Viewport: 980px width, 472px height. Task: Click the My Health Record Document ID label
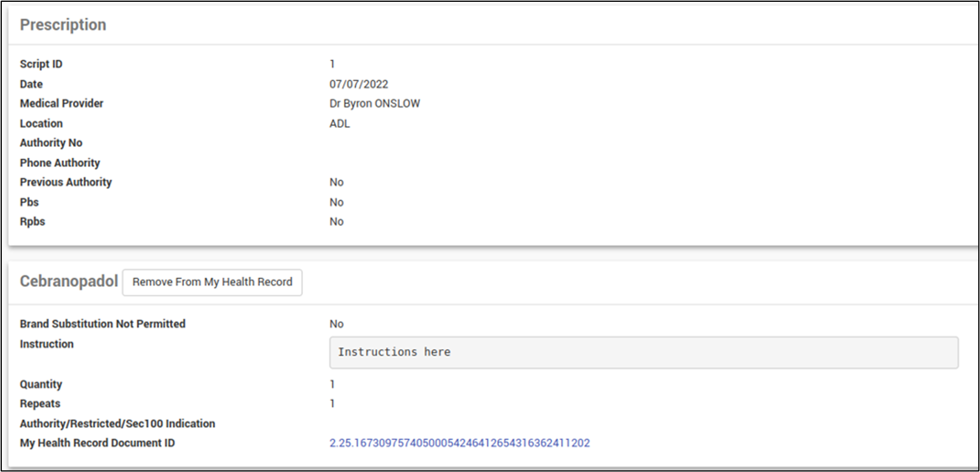(97, 443)
